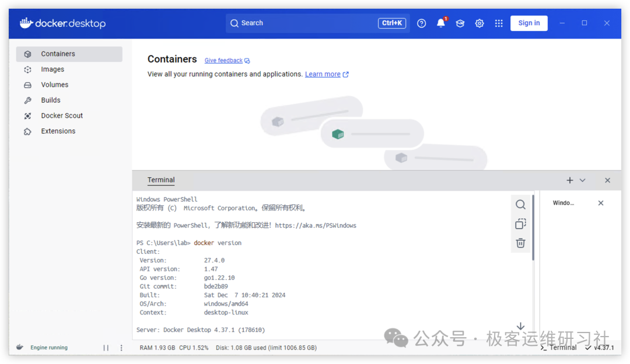
Task: Click the go1.22.10 Go version value
Action: pyautogui.click(x=219, y=278)
